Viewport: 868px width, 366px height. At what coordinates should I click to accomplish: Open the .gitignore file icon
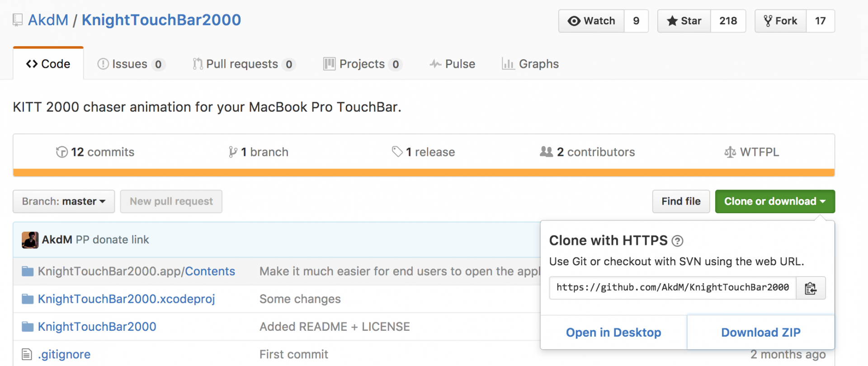coord(27,355)
